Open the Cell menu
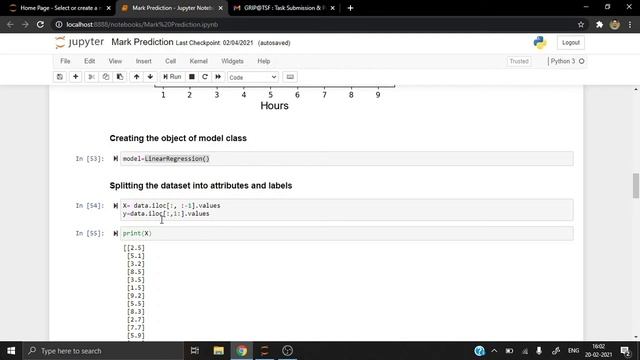Screen dimensions: 640x360 pos(170,61)
